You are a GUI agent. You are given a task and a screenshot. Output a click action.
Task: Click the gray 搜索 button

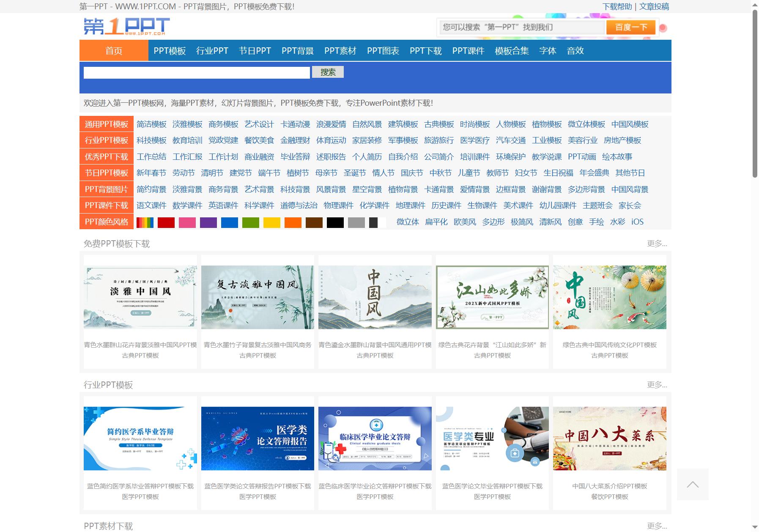click(x=328, y=72)
